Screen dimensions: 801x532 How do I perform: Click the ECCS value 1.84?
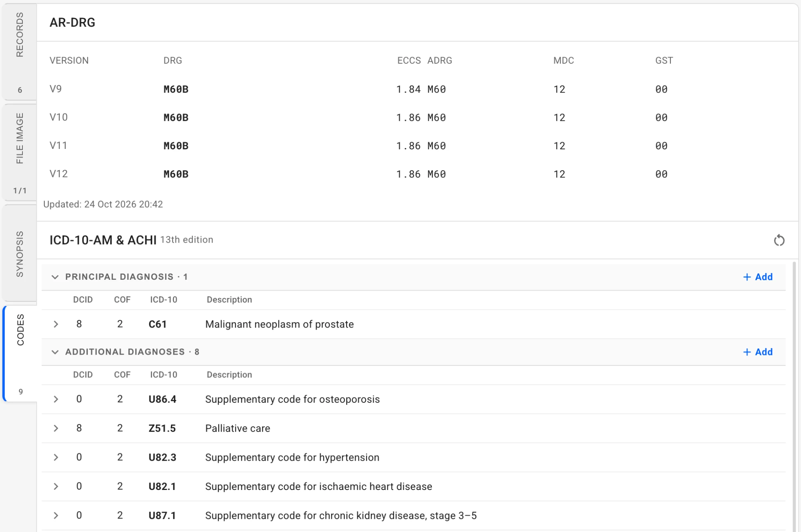click(408, 89)
